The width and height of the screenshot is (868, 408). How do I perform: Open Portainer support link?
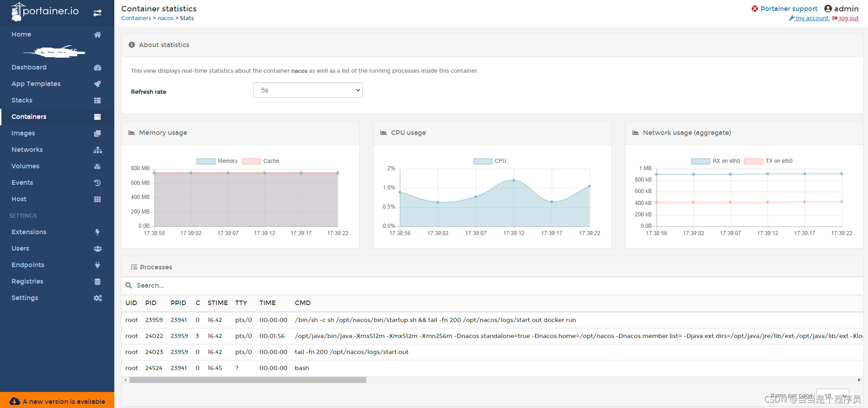[x=784, y=9]
